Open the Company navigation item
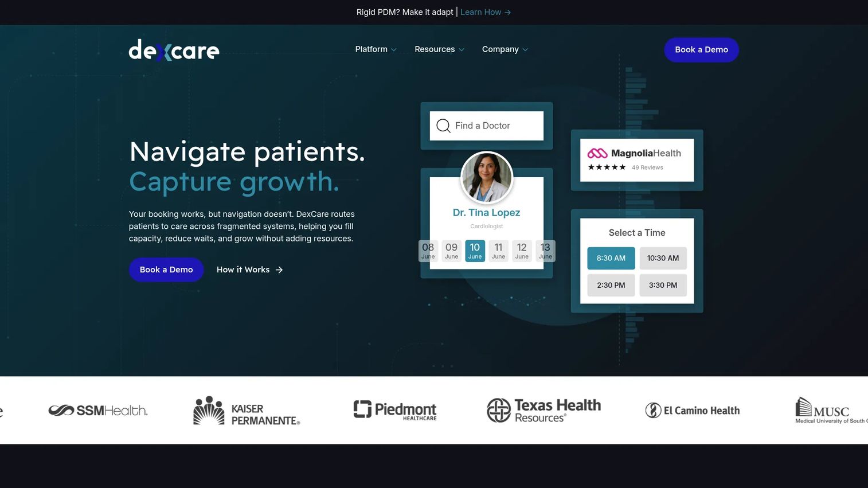This screenshot has width=868, height=488. [x=505, y=49]
